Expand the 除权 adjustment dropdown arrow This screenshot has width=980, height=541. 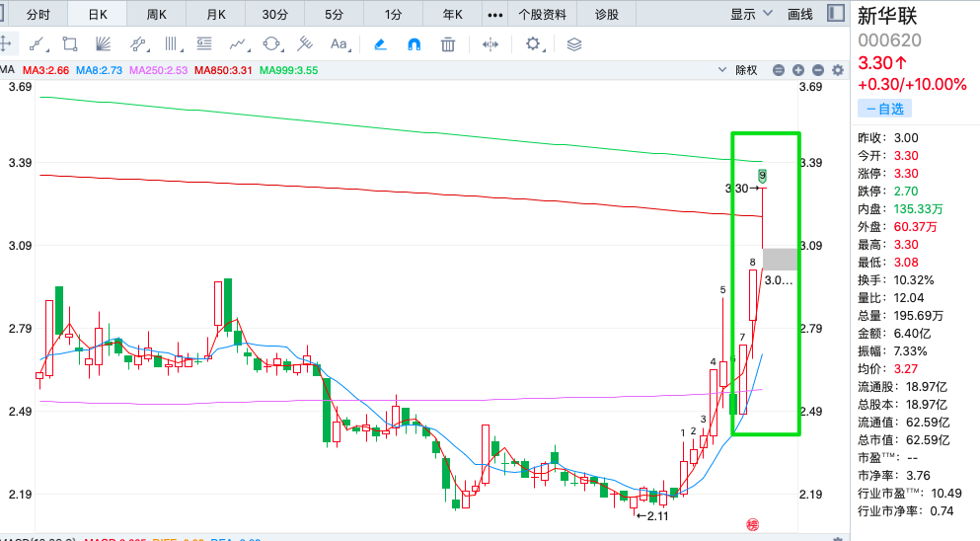click(x=721, y=69)
